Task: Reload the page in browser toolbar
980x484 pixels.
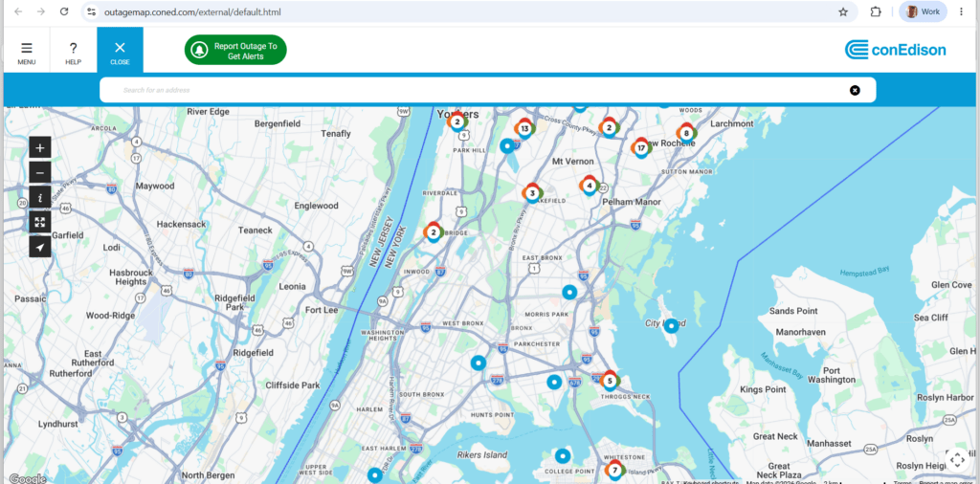Action: coord(64,11)
